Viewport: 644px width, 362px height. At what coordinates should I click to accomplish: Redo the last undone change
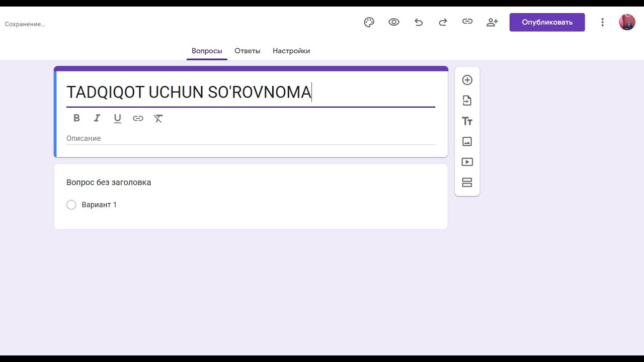443,22
